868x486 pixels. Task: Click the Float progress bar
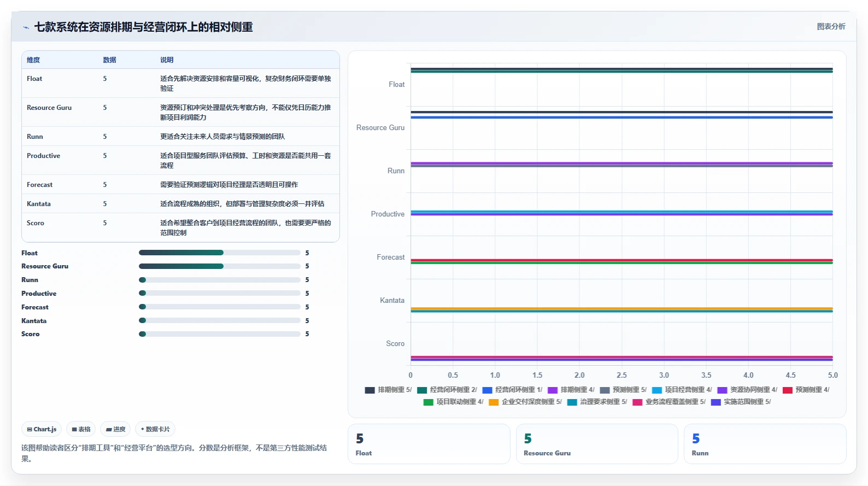220,253
